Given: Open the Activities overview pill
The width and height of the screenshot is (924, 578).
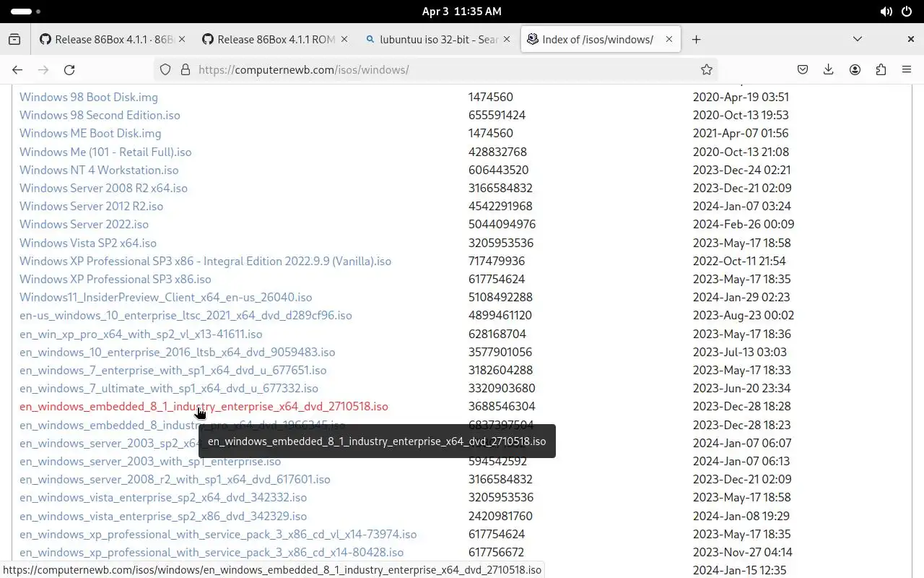Looking at the screenshot, I should point(26,12).
